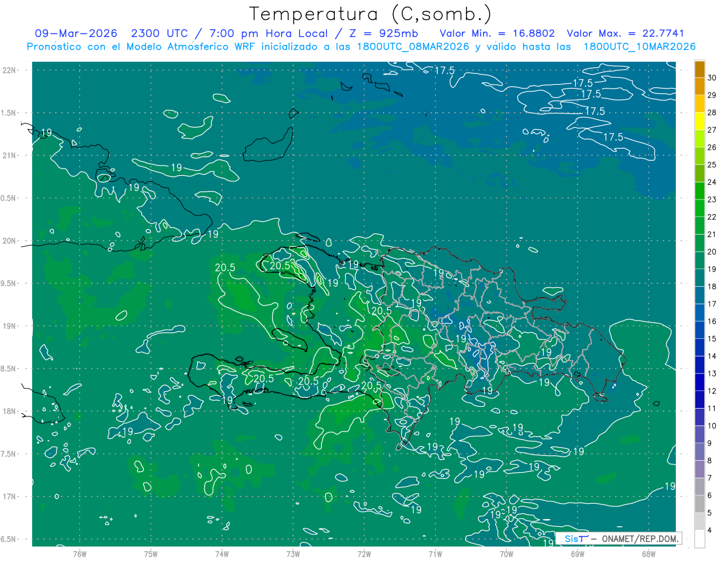Click the '7:00 pm Hora Local' text

coord(269,33)
